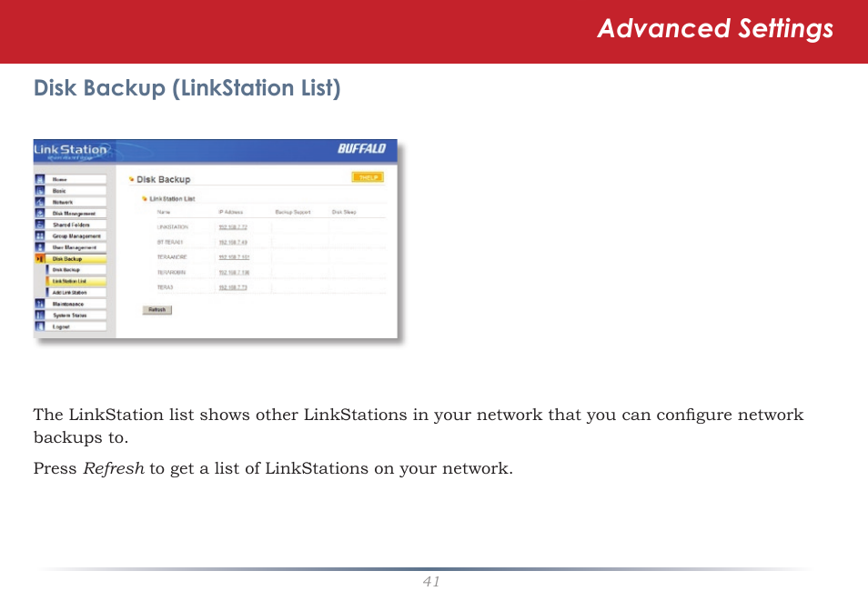Select the LinkStation List submenu entry
This screenshot has width=868, height=601.
(x=71, y=282)
